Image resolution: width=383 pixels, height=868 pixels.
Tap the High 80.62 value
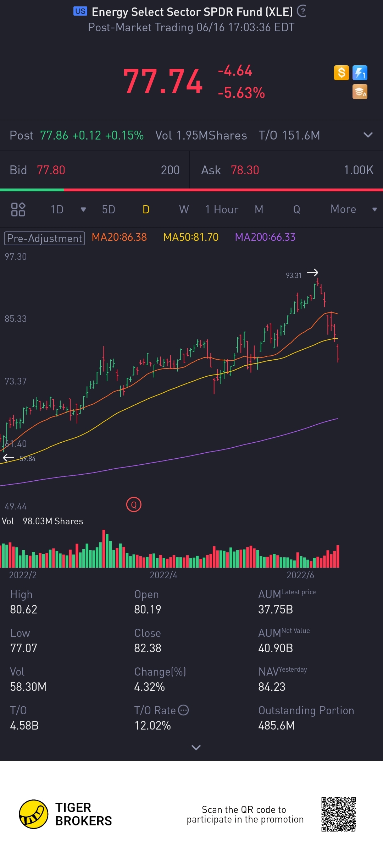tap(24, 609)
